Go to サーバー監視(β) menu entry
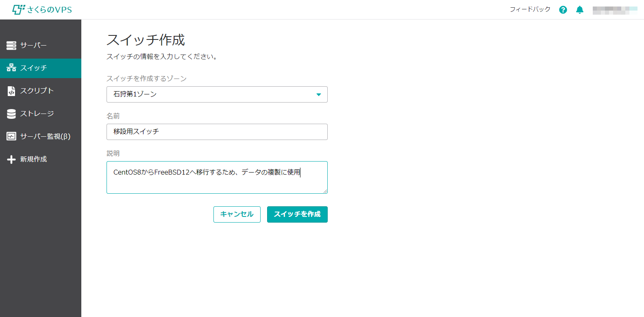This screenshot has height=317, width=644. (x=45, y=136)
